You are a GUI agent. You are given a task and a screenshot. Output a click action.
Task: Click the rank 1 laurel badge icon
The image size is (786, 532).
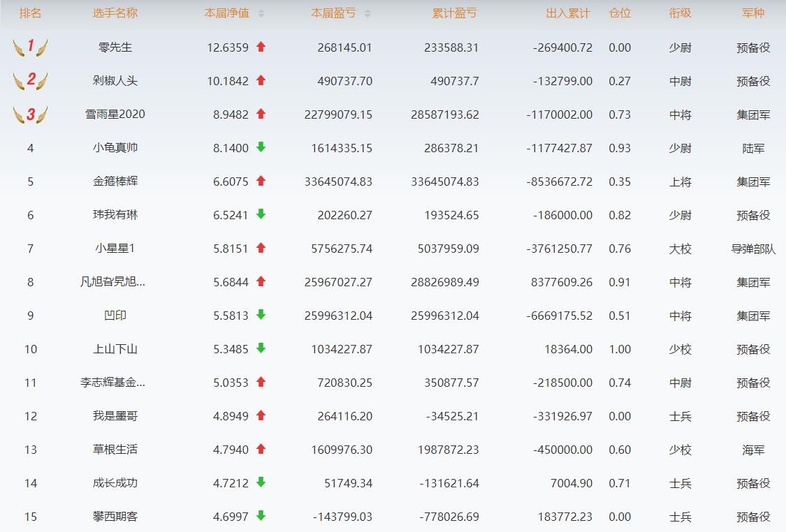[30, 47]
